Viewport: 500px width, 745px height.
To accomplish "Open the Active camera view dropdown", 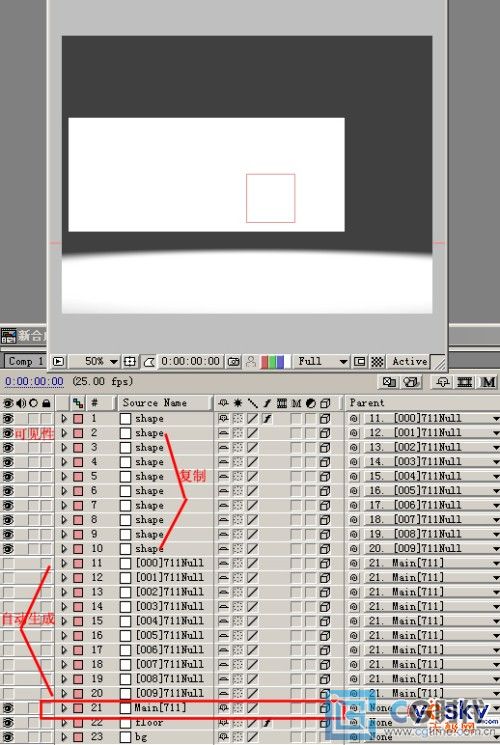I will (410, 362).
